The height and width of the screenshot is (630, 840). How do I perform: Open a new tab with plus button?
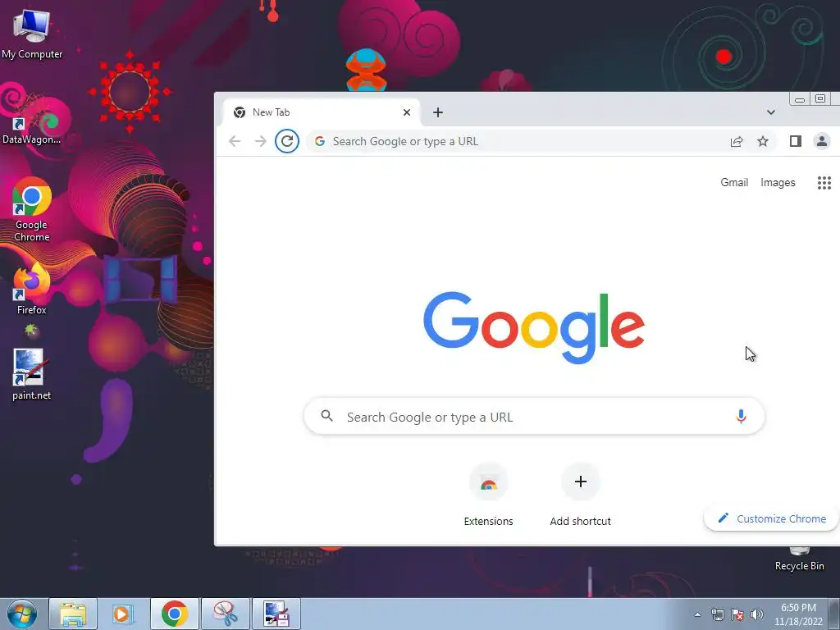click(438, 112)
